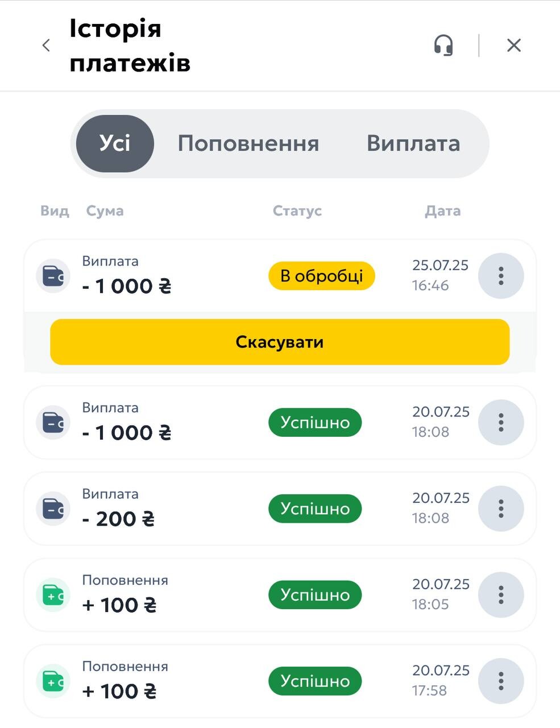Screen dimensions: 560x728
Task: Tap wallet icon of pending 1 000 ₴ payout
Action: [x=53, y=276]
